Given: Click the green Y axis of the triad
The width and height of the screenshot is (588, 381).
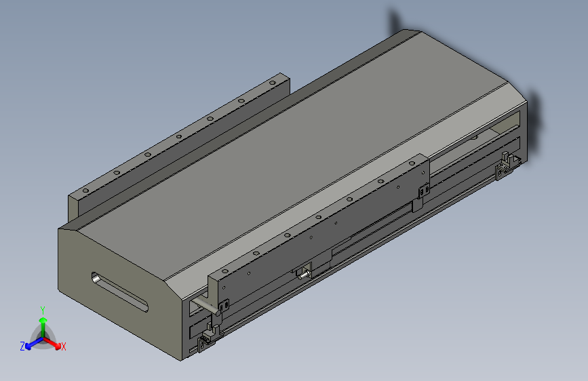Looking at the screenshot, I should pyautogui.click(x=43, y=327).
